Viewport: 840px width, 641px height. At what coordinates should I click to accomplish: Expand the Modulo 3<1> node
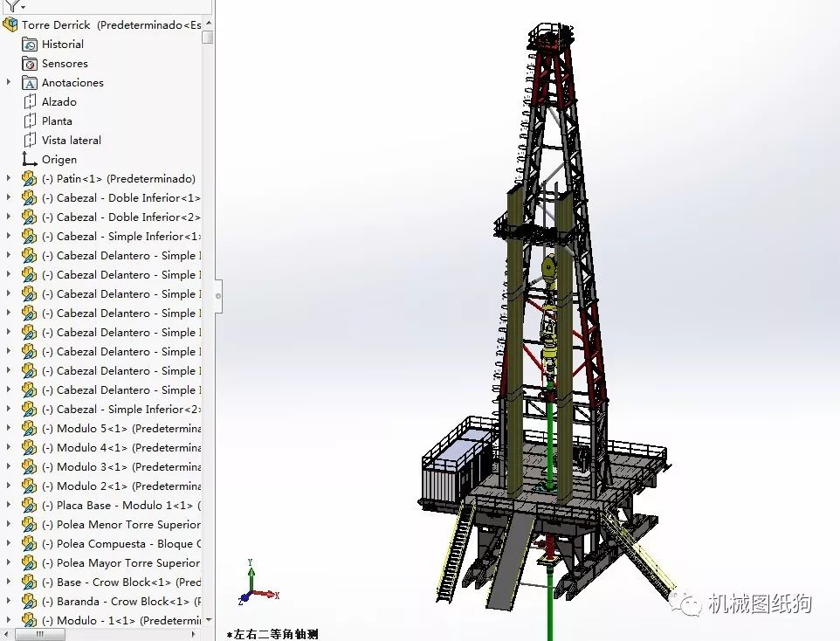(x=8, y=467)
